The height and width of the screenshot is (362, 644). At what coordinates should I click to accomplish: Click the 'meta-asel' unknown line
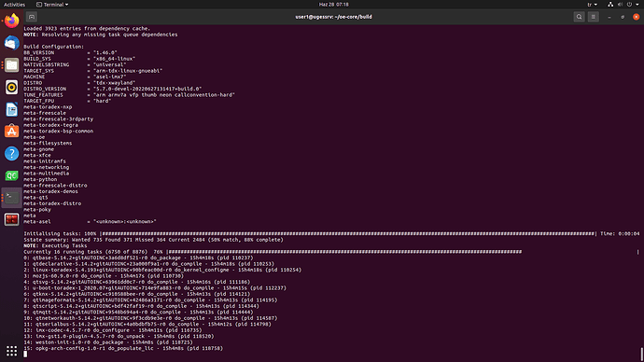[90, 222]
